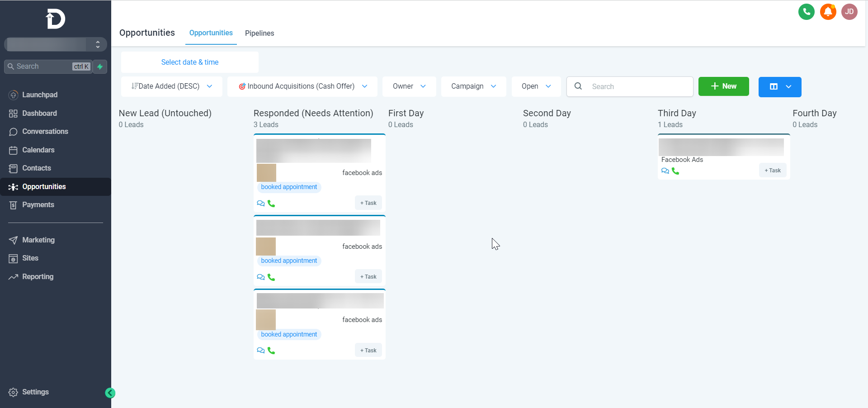Click the Dashboard grid icon
Image resolution: width=868 pixels, height=408 pixels.
(x=13, y=114)
